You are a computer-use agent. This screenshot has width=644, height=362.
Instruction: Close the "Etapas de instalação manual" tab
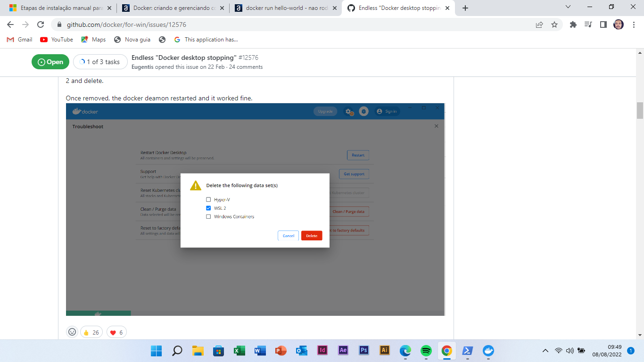coord(109,8)
